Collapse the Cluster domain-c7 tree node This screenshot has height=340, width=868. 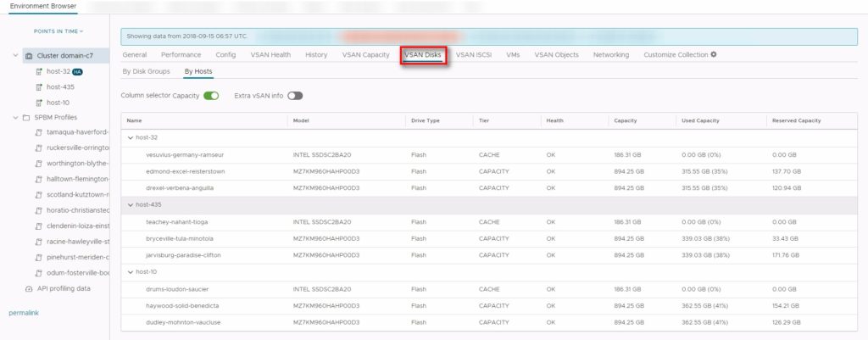(x=16, y=56)
